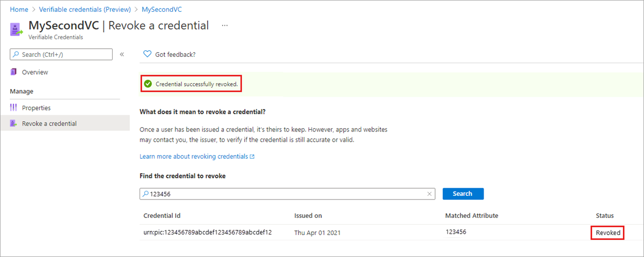The width and height of the screenshot is (644, 257).
Task: Click the Overview sidebar icon
Action: (14, 72)
